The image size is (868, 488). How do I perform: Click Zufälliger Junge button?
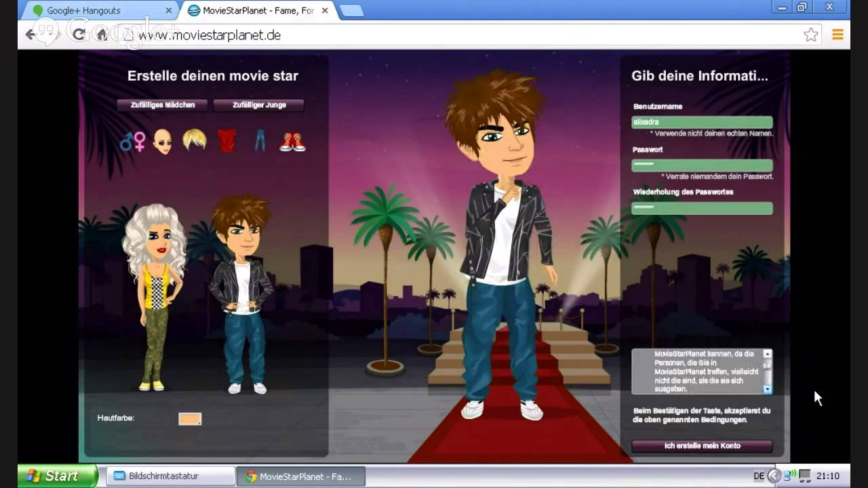259,105
